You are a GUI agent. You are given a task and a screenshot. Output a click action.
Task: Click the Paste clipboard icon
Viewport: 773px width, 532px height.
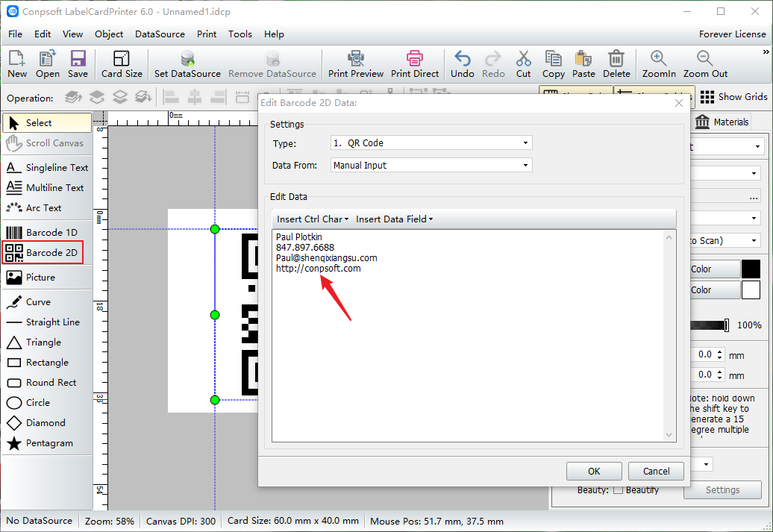(583, 64)
